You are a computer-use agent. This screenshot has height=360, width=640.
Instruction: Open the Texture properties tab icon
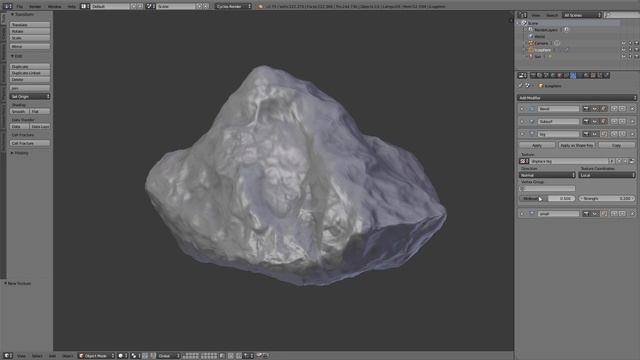point(593,76)
